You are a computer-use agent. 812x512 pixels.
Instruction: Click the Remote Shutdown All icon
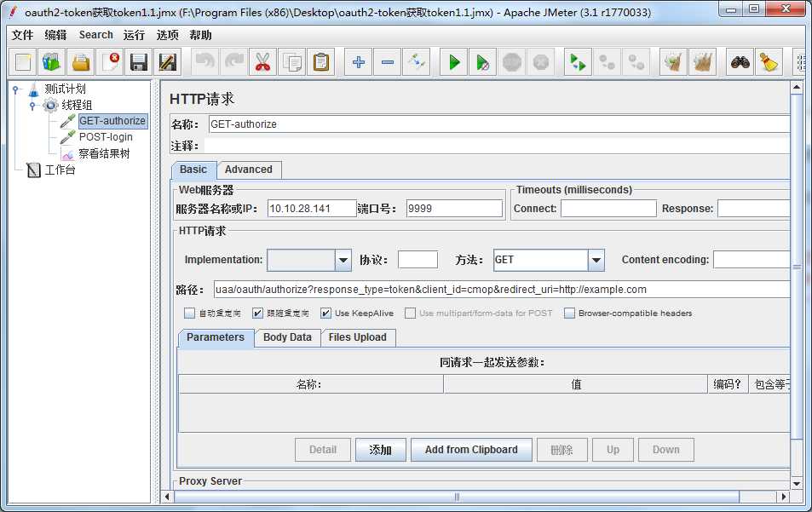[x=636, y=62]
